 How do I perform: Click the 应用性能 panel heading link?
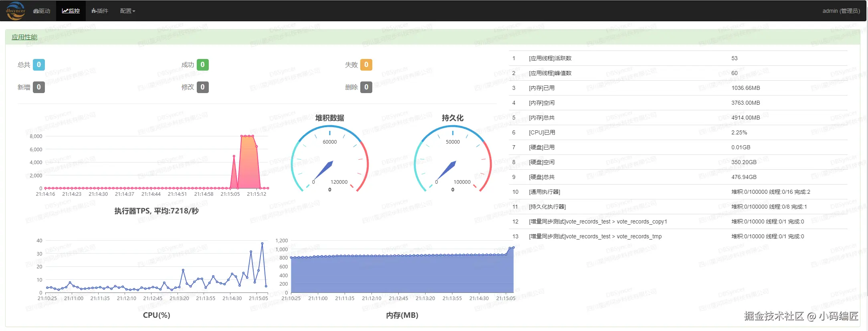24,37
